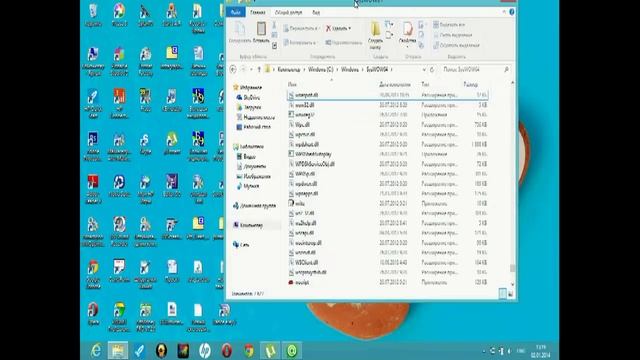Click the Paste shortcut icon in the ribbon
Viewport: 640px width, 360px height.
(274, 45)
